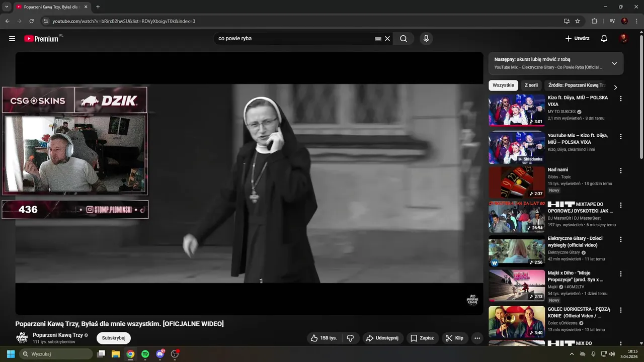Open a new Chrome tab
The height and width of the screenshot is (362, 644).
(98, 7)
